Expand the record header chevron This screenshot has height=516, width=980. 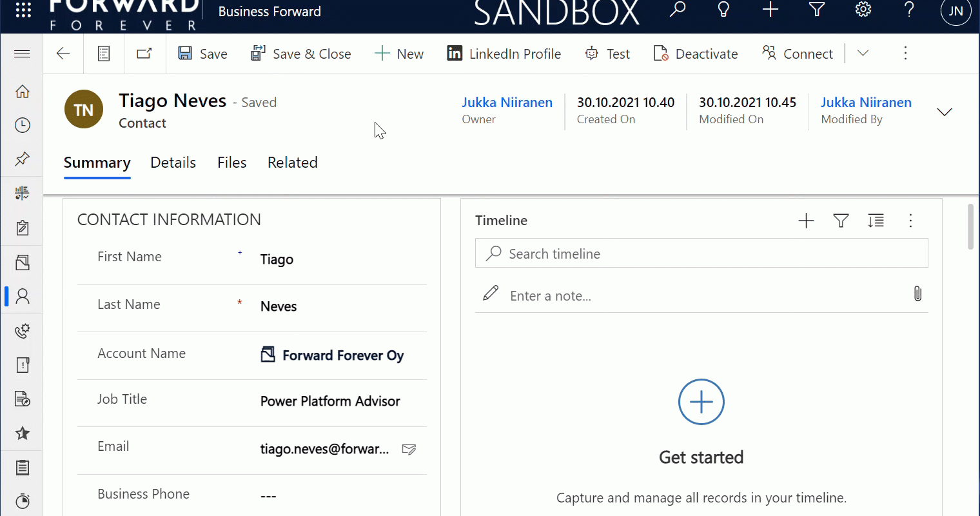coord(945,112)
